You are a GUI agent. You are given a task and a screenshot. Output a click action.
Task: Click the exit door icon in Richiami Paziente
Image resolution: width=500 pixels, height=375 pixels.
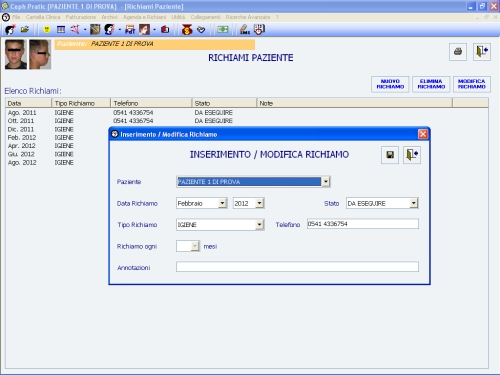pyautogui.click(x=482, y=52)
